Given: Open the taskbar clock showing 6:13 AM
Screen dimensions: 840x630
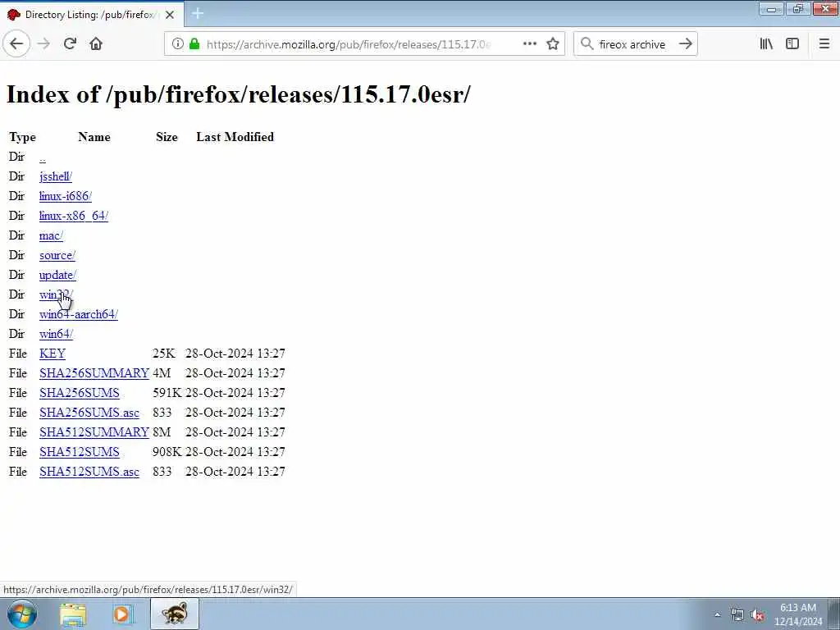Looking at the screenshot, I should (x=797, y=614).
